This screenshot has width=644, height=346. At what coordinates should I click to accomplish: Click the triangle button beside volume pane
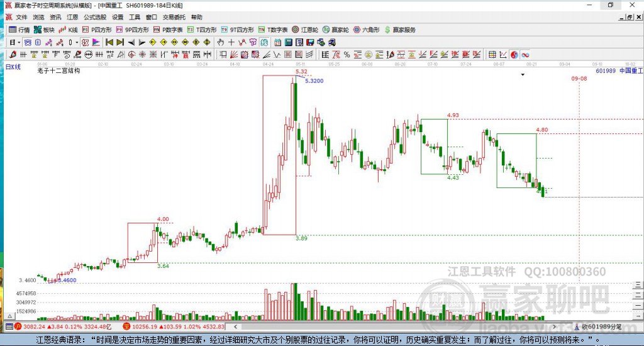(10, 316)
